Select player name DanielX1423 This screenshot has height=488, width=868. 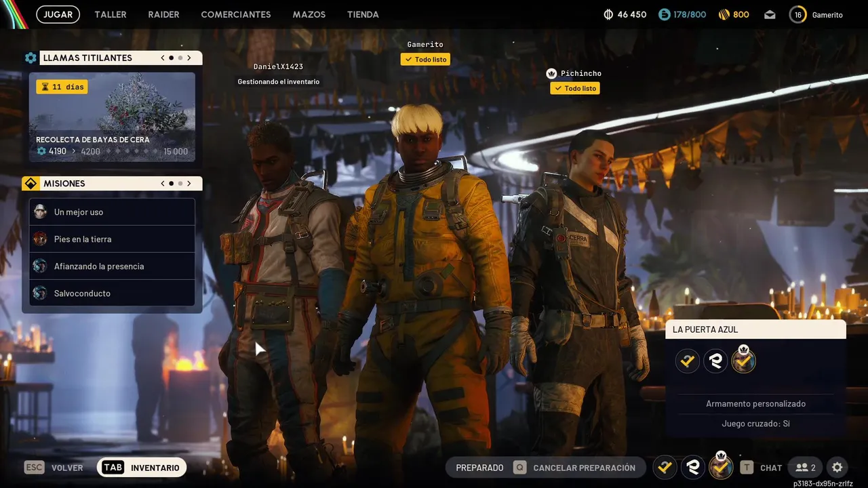pyautogui.click(x=278, y=66)
